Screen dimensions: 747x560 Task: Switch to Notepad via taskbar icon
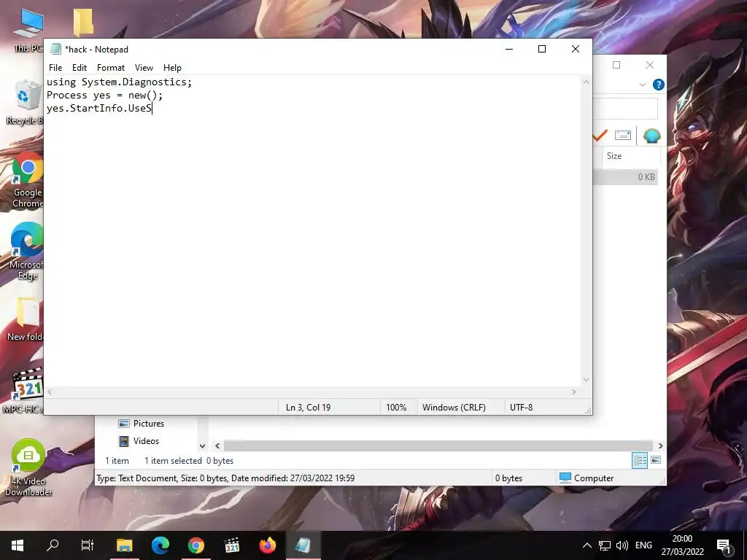pyautogui.click(x=303, y=545)
